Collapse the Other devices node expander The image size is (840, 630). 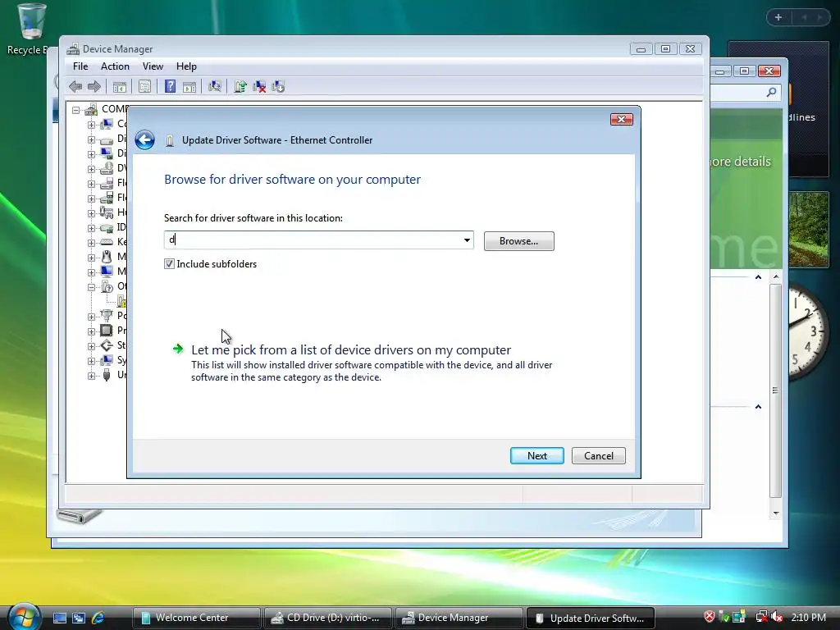(x=92, y=287)
